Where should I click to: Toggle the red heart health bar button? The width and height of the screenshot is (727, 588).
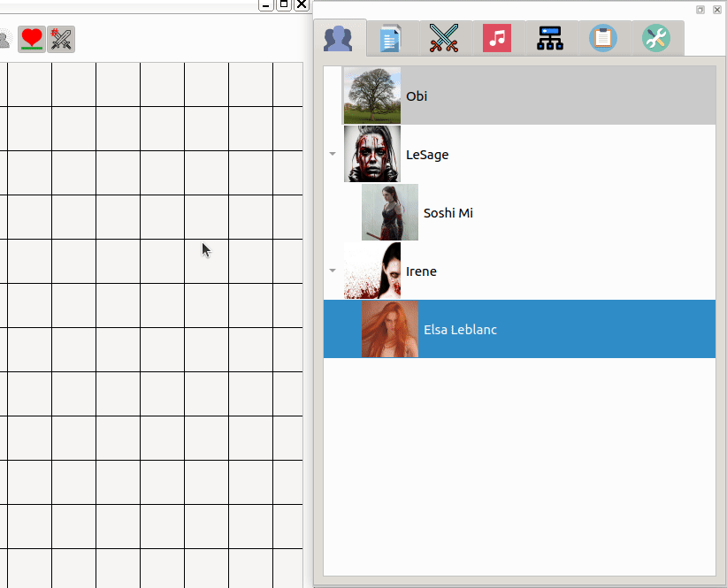click(x=32, y=39)
